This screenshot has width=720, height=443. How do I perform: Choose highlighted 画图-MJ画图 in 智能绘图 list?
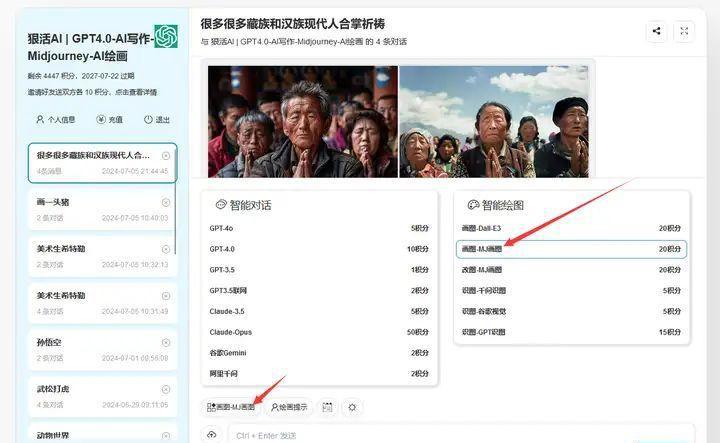(x=571, y=249)
